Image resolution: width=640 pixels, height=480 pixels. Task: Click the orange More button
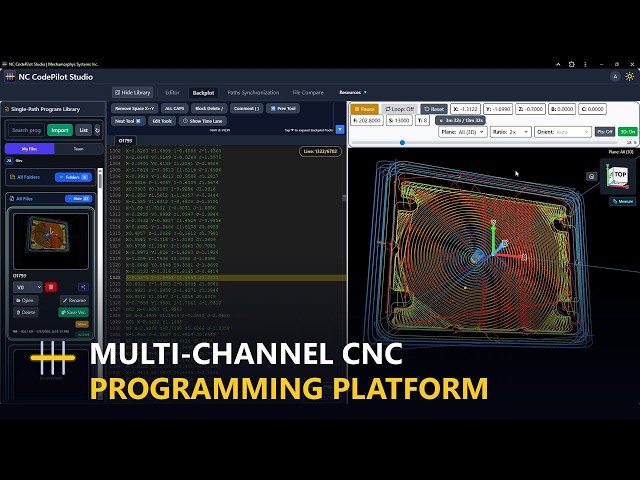(x=82, y=324)
